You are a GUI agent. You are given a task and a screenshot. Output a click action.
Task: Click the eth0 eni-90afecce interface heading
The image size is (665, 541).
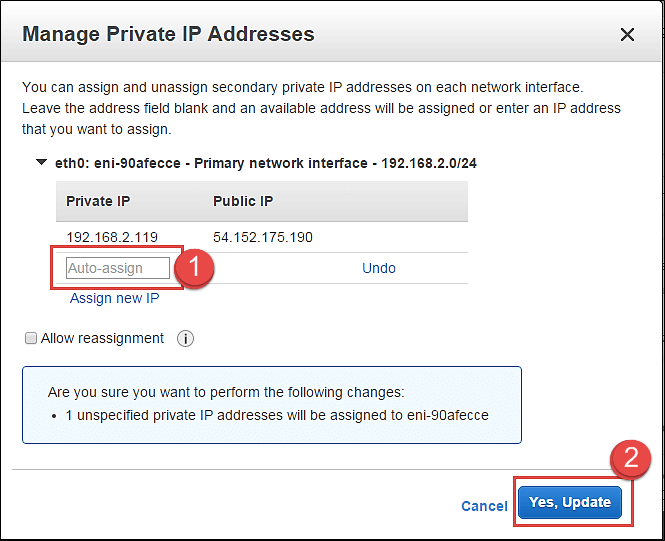(x=265, y=163)
